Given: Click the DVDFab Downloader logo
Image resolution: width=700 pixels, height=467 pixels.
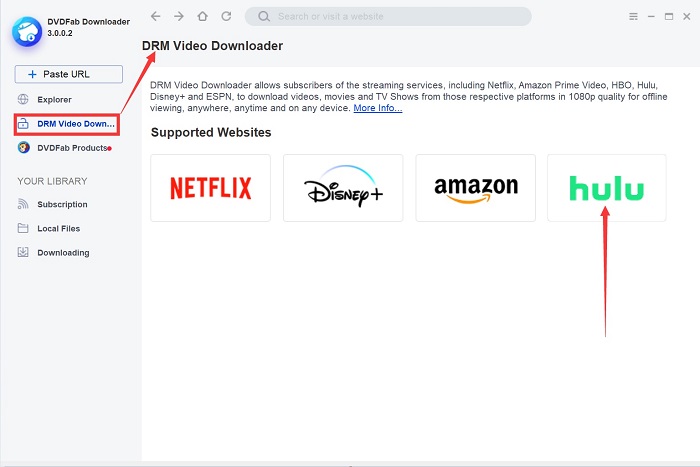Looking at the screenshot, I should 27,31.
